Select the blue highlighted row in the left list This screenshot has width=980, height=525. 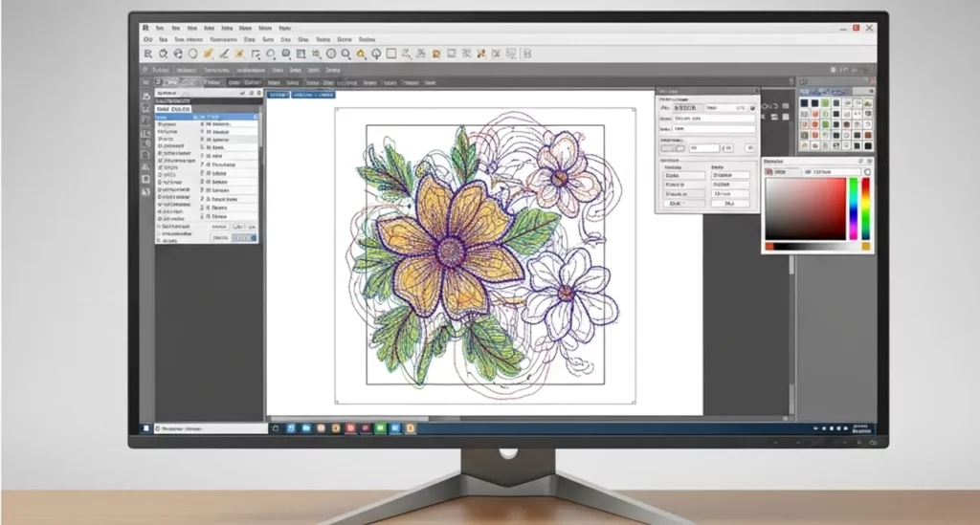(207, 117)
